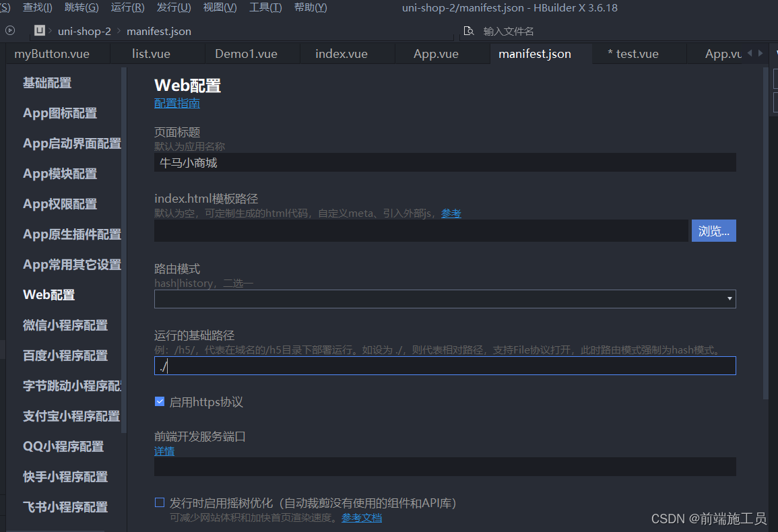
Task: Enable 发行时启用摇树优化 checkbox
Action: pos(160,502)
